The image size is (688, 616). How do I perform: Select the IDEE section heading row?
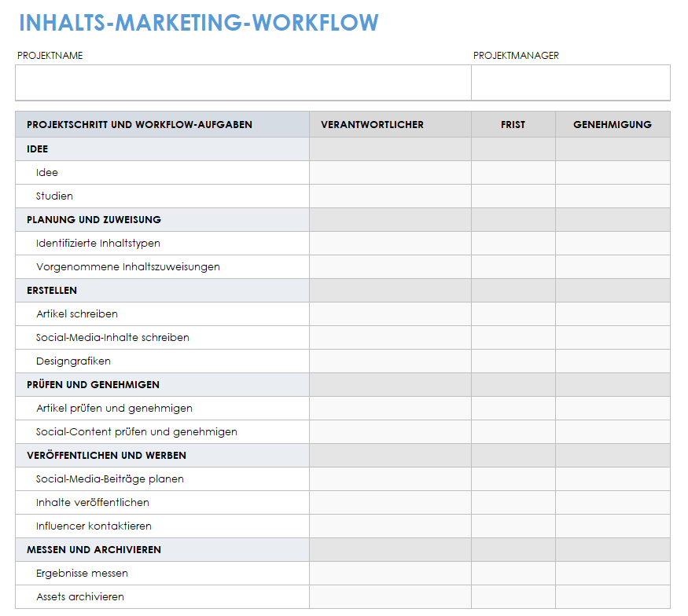click(343, 149)
